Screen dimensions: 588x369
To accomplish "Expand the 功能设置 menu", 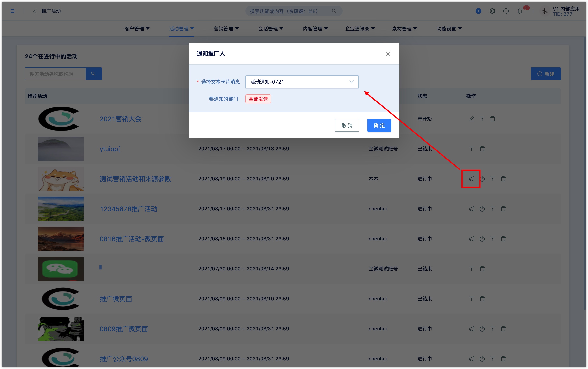I will 449,29.
